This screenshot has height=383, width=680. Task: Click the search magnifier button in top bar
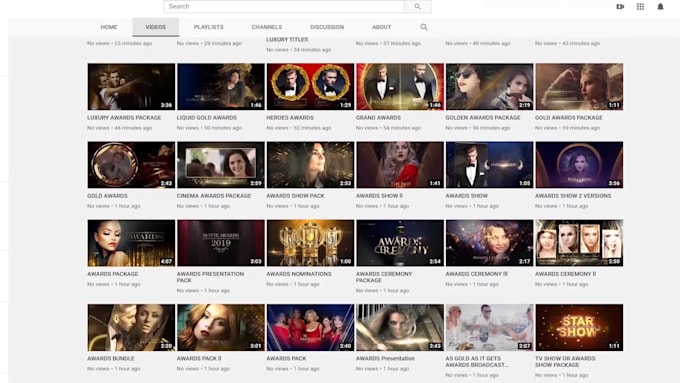tap(418, 7)
